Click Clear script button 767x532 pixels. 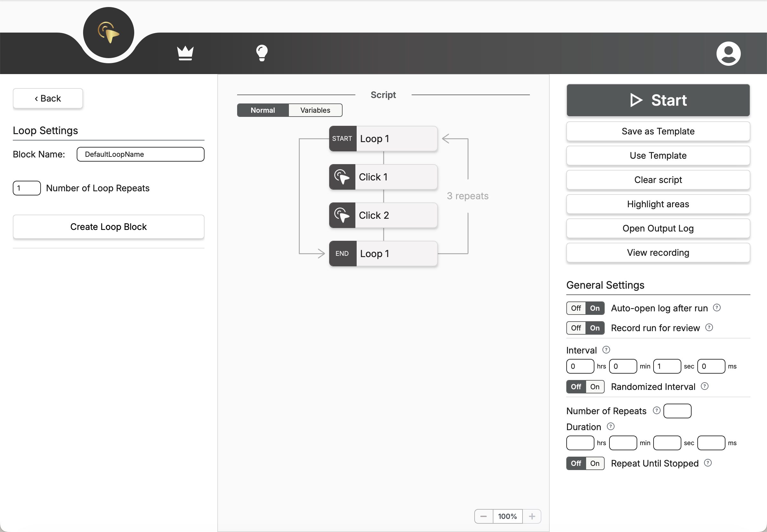[658, 180]
